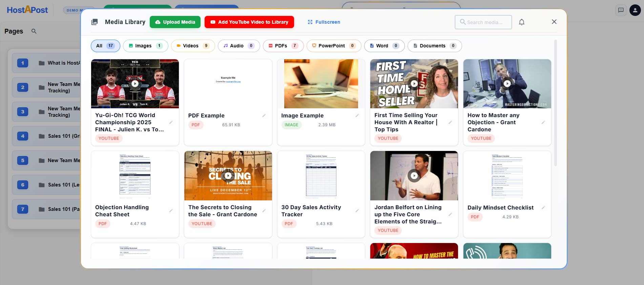Open 30 Day Sales Activity Tracker thumbnail
This screenshot has width=644, height=285.
[321, 176]
